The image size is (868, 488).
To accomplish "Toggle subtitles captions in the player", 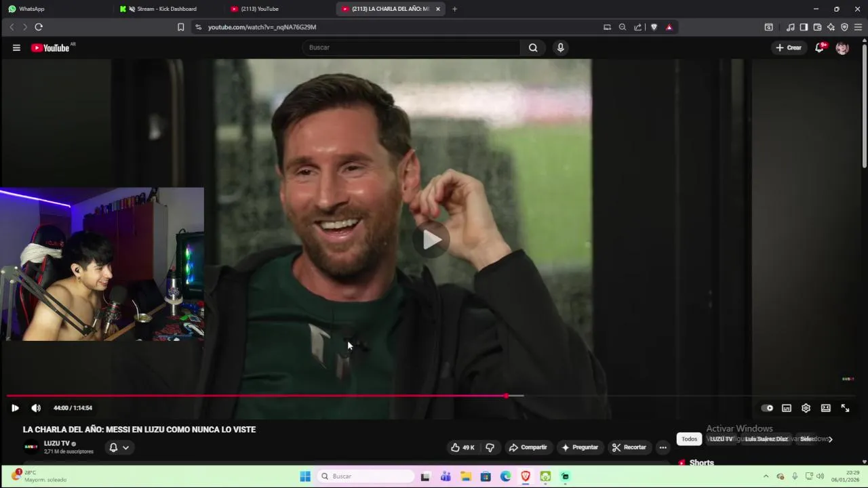I will pos(787,408).
